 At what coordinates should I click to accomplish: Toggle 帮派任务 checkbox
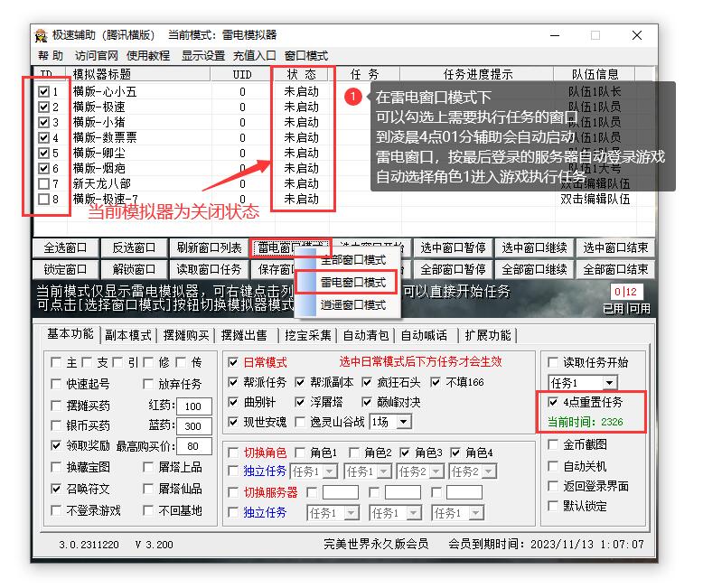(x=233, y=382)
